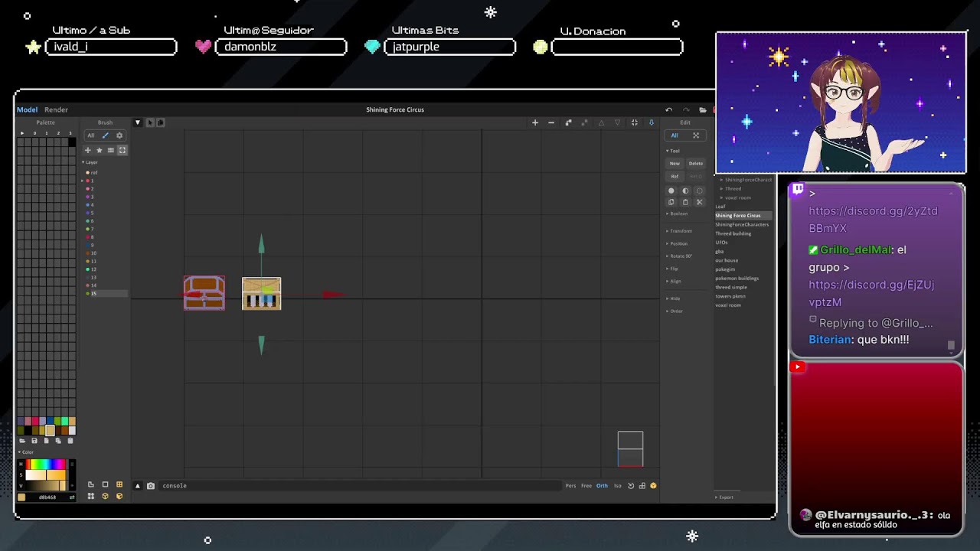This screenshot has height=551, width=980.
Task: Select the brush paint mode icon
Action: tap(105, 135)
